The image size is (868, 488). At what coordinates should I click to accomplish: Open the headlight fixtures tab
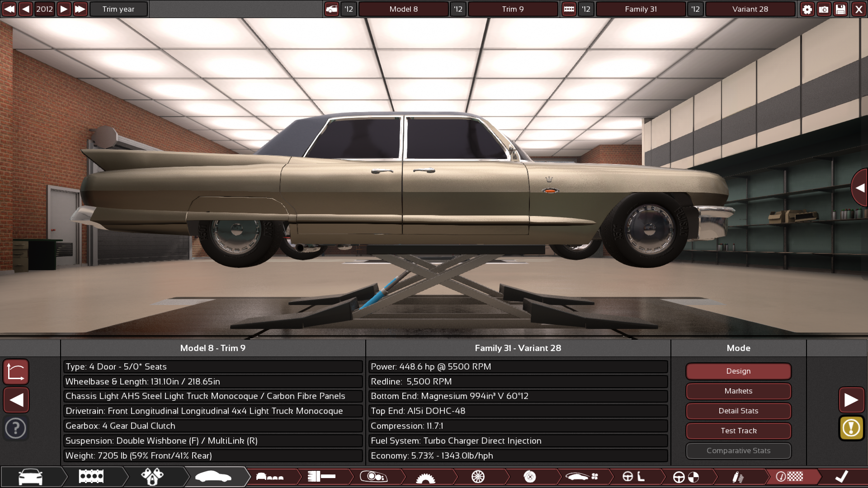coord(373,477)
